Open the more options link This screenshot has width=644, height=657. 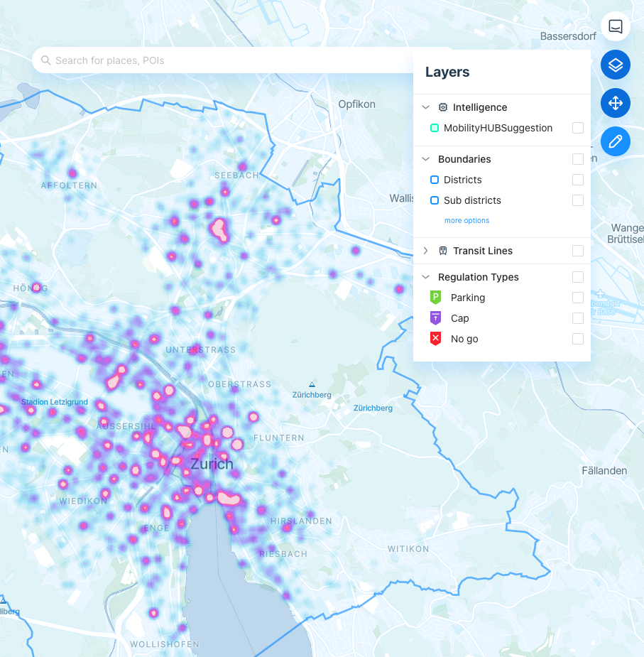tap(466, 220)
